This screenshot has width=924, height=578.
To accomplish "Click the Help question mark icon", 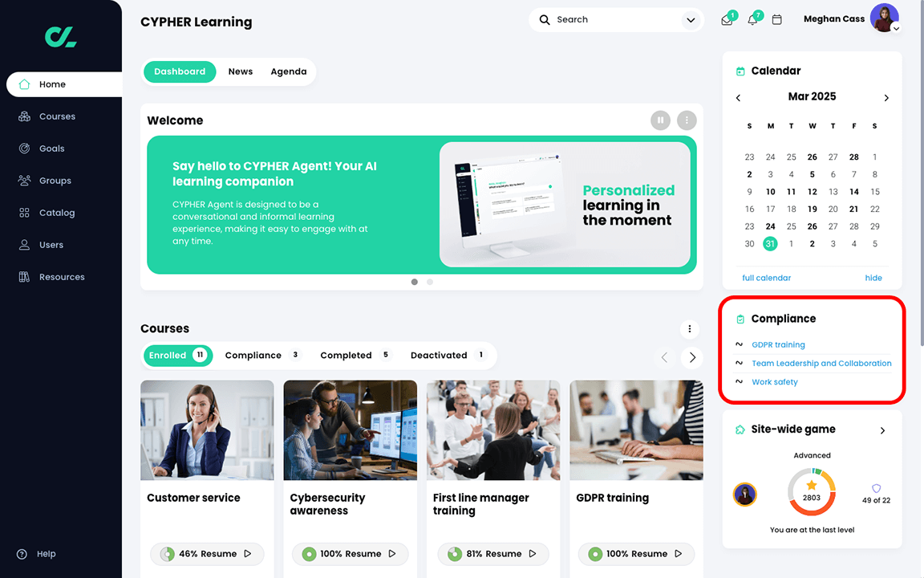I will click(22, 554).
